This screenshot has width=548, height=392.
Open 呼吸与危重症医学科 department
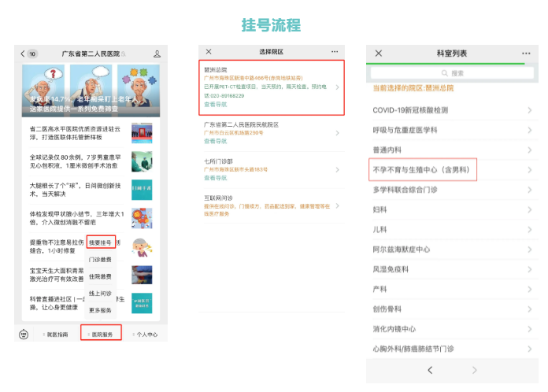(x=452, y=130)
